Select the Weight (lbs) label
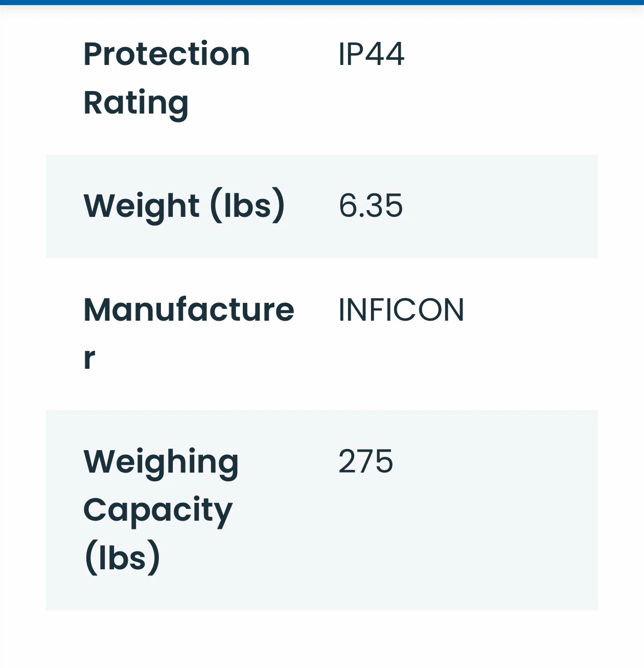 point(184,206)
